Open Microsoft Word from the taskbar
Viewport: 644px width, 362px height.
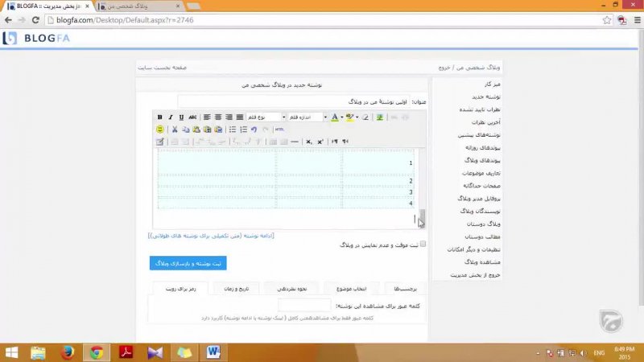point(213,352)
